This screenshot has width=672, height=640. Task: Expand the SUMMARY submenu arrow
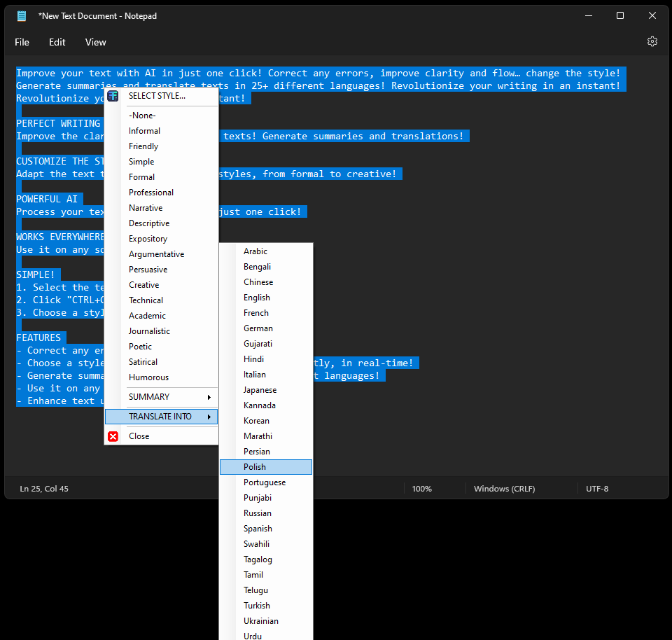(209, 398)
